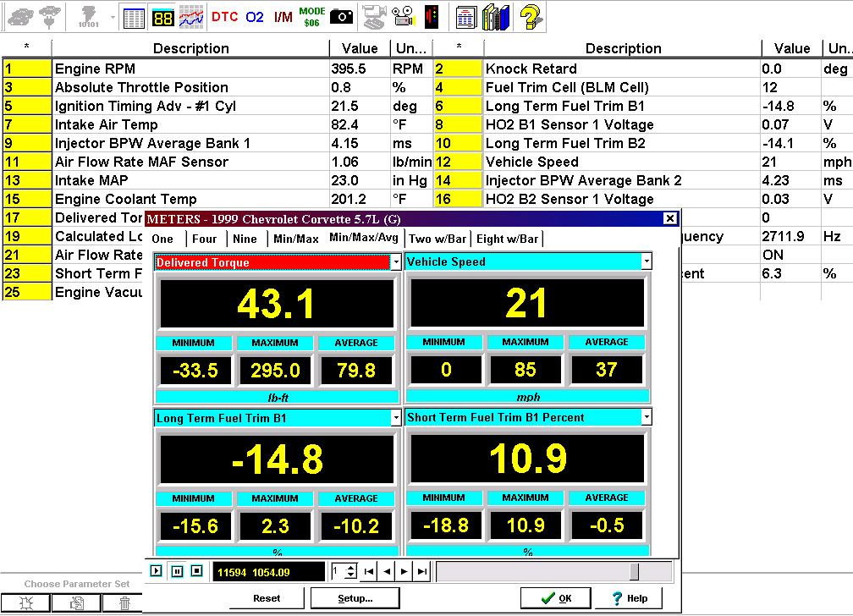Switch to the Eight w/Bar tab

(x=507, y=239)
